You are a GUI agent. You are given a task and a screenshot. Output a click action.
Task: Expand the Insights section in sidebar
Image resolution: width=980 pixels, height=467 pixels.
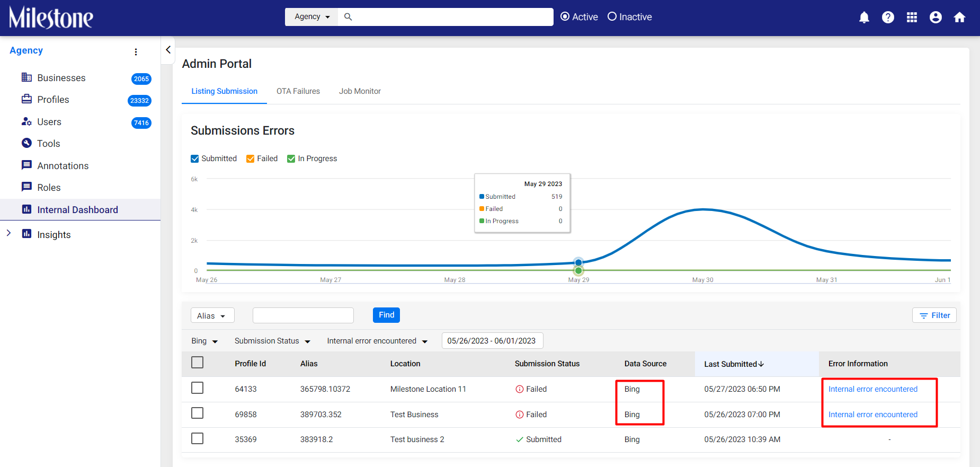click(8, 233)
